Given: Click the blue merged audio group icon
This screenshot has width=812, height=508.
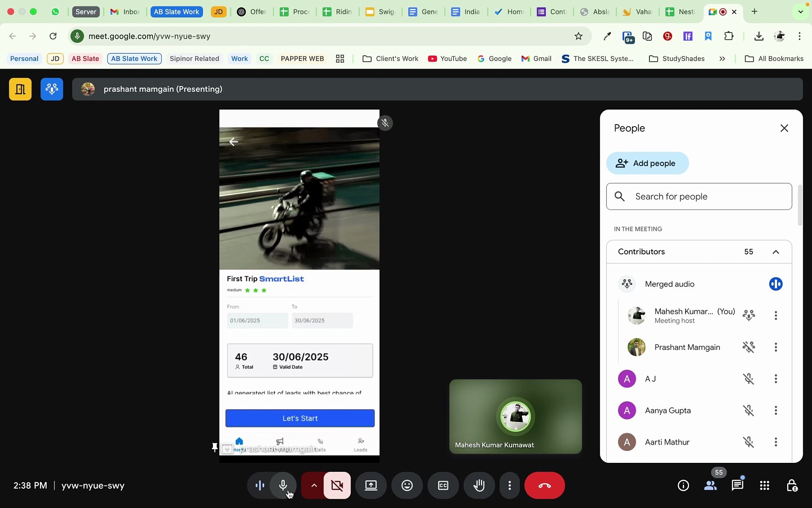Looking at the screenshot, I should (x=52, y=89).
